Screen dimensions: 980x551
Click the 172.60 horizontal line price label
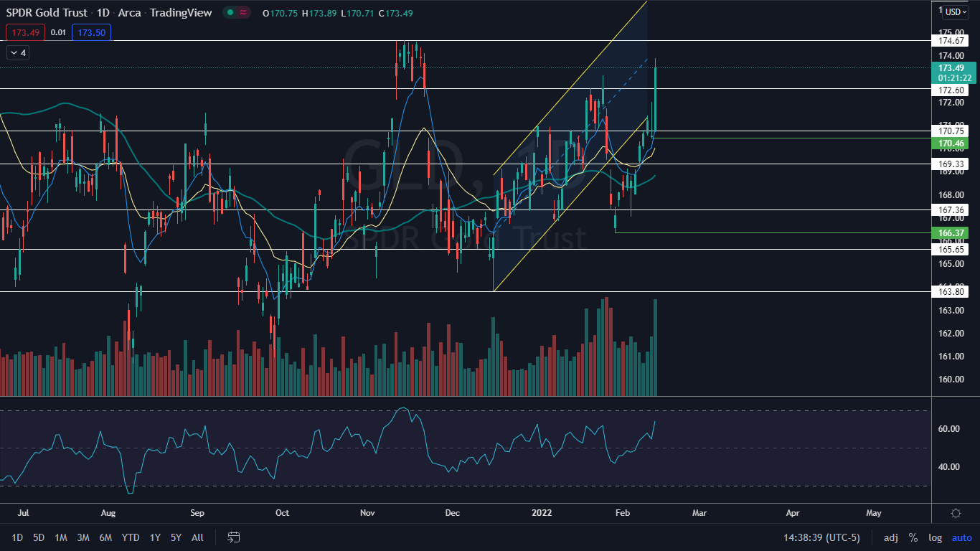click(x=951, y=90)
